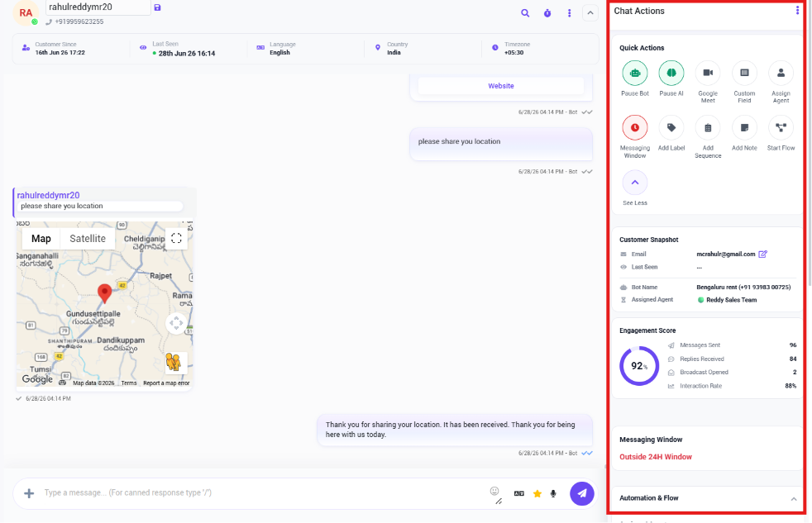The image size is (812, 523).
Task: Collapse quick actions with See Less
Action: pos(635,183)
